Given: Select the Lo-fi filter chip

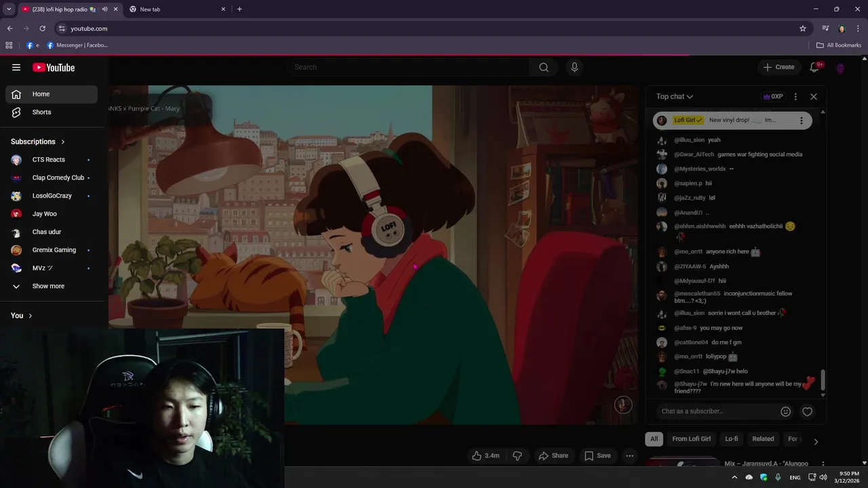Looking at the screenshot, I should pos(732,439).
